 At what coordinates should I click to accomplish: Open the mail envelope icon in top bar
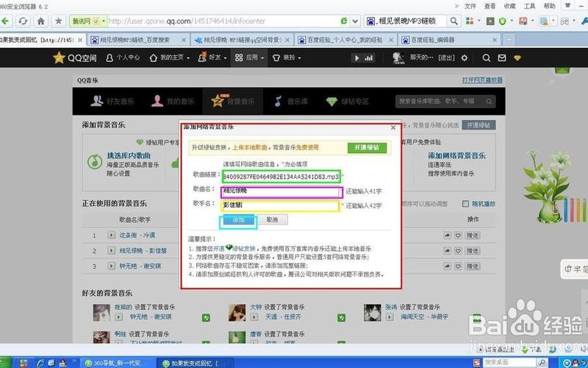tap(502, 58)
